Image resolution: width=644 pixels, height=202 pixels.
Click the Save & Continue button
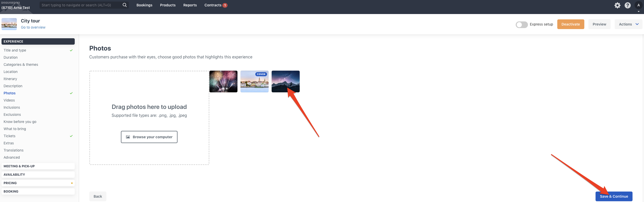tap(614, 196)
